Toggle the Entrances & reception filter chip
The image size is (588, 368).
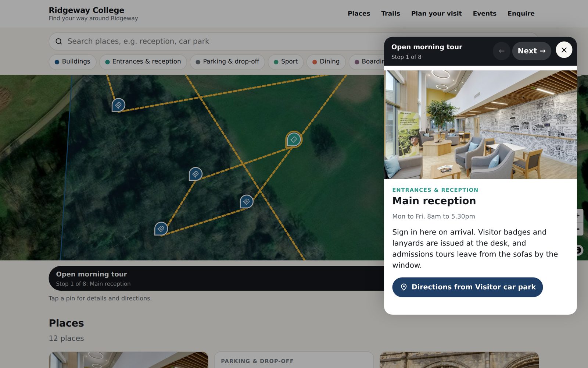click(143, 61)
